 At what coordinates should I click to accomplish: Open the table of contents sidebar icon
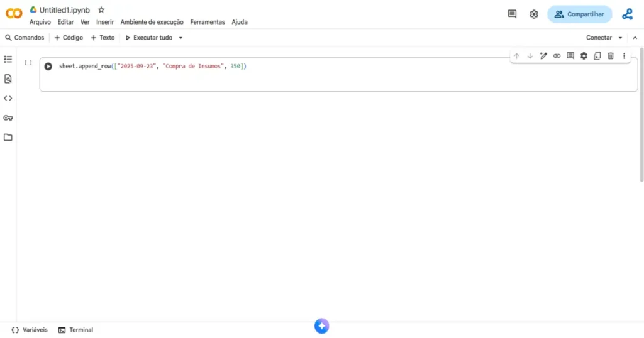click(8, 60)
